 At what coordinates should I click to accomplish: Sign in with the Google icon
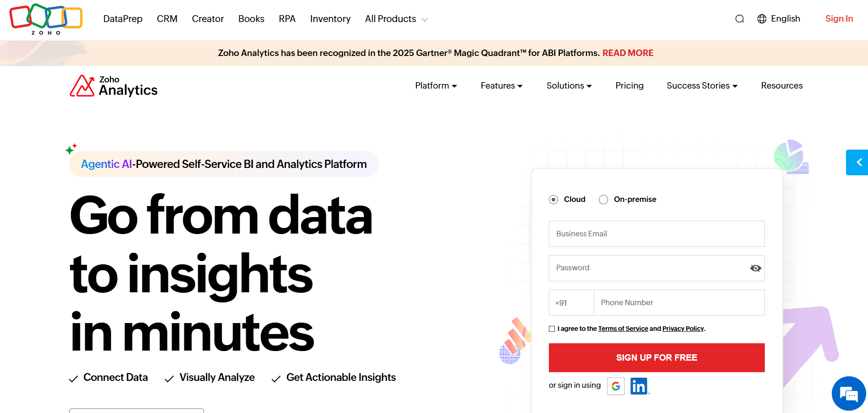coord(616,386)
